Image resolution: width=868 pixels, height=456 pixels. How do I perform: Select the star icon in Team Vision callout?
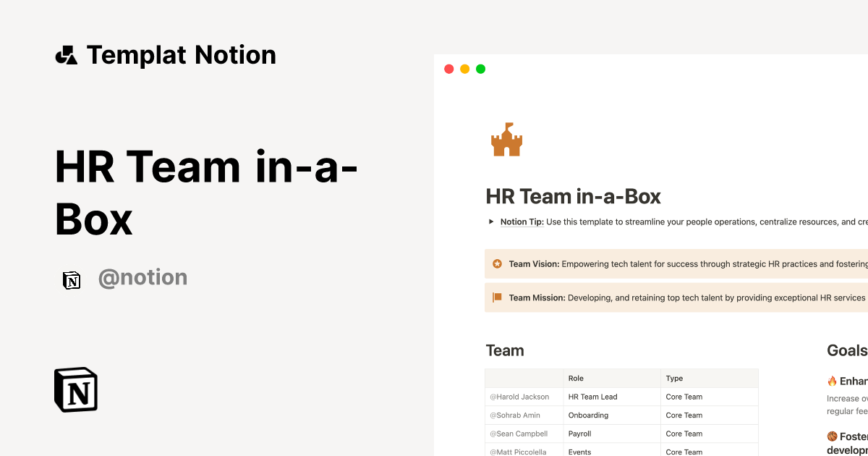click(x=497, y=263)
